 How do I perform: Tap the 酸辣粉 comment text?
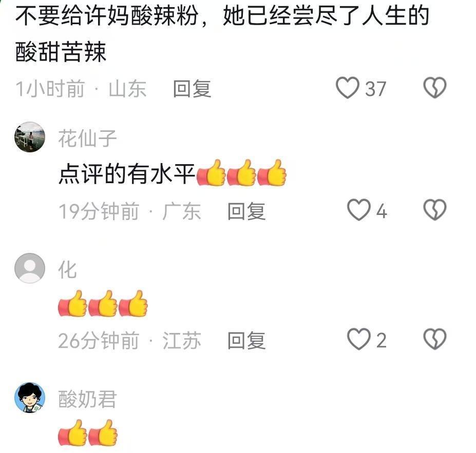tap(222, 33)
